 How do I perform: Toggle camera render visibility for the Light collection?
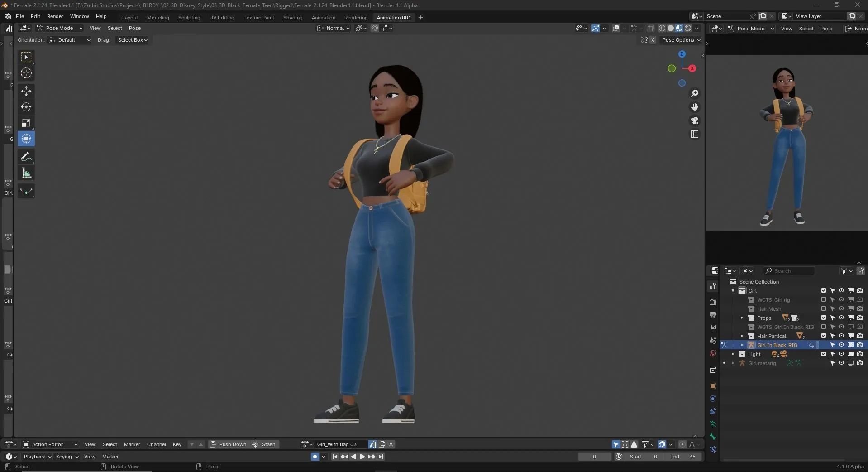(x=859, y=354)
